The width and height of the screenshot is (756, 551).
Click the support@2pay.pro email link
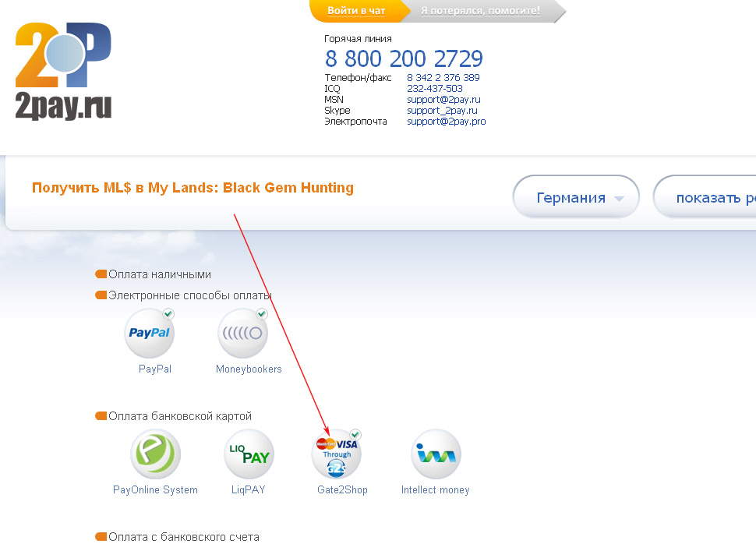coord(447,122)
